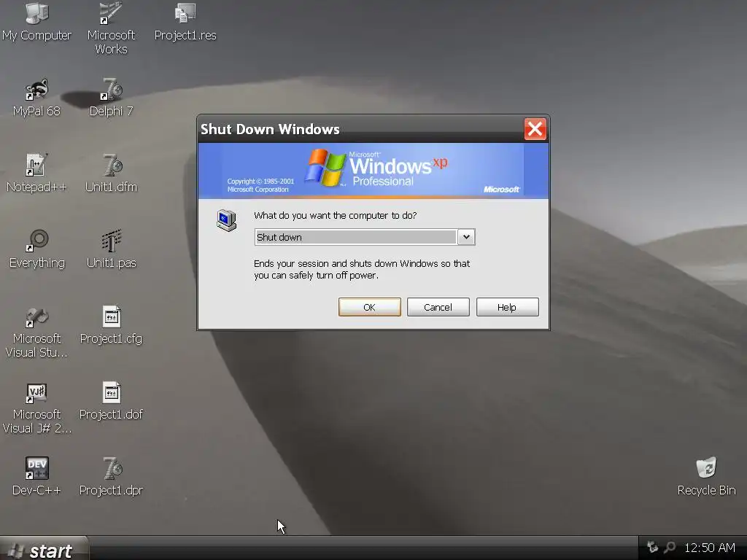Select the Microsoft Visual Studio shortcut

(x=36, y=317)
